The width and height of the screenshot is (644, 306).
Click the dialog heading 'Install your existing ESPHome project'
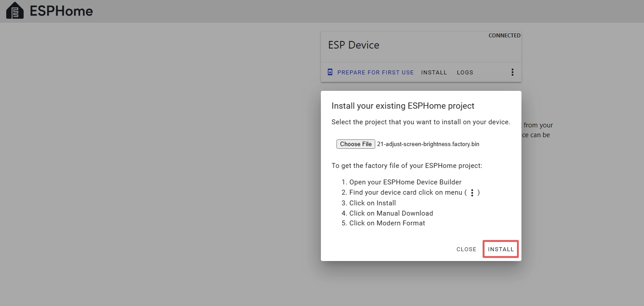click(403, 106)
